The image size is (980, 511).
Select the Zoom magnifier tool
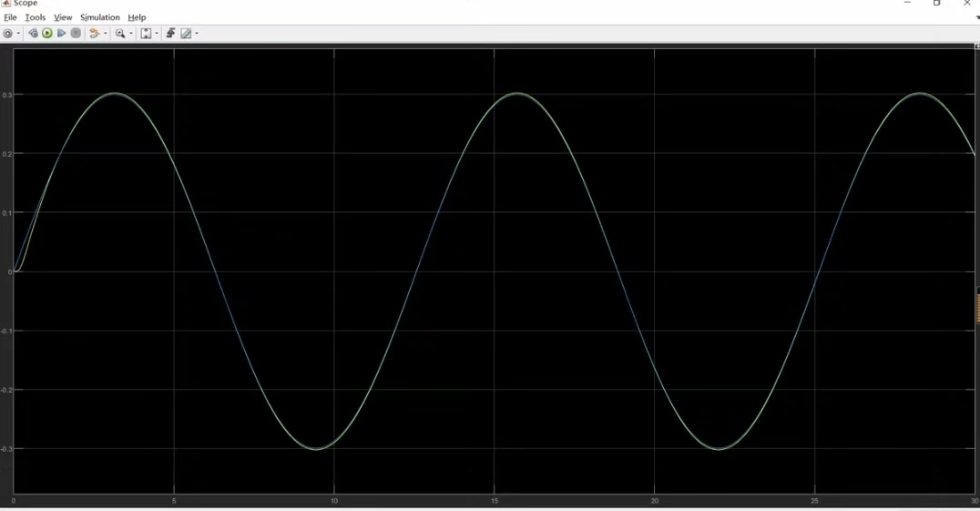point(120,34)
